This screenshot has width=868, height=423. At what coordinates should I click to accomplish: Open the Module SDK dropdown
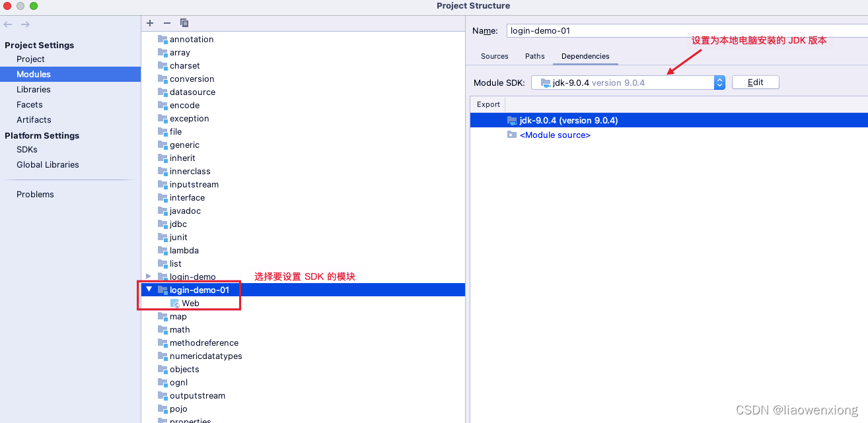coord(628,82)
